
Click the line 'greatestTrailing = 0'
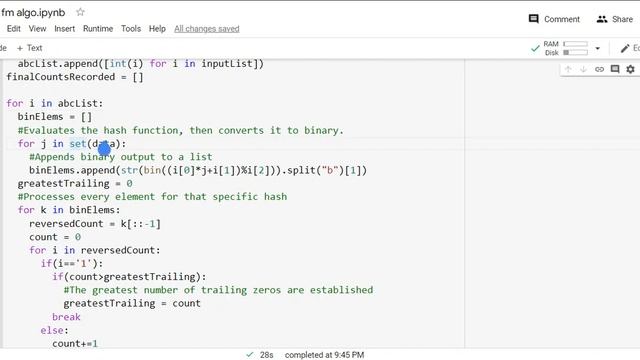75,184
